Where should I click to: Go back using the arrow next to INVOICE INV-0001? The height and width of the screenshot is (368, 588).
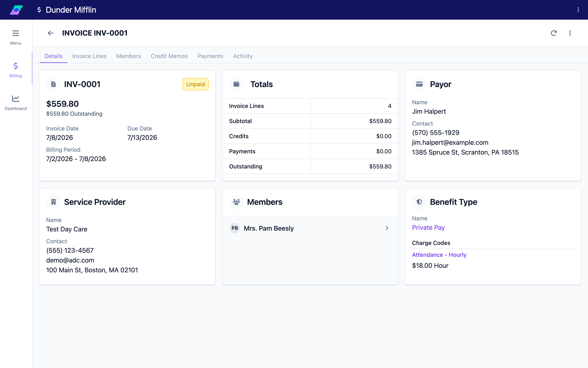[x=51, y=33]
